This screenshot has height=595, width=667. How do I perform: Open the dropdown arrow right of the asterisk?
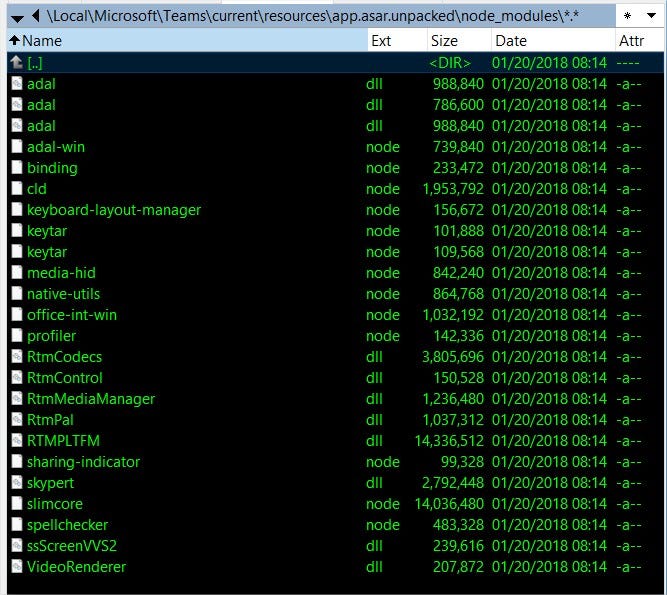pos(651,16)
